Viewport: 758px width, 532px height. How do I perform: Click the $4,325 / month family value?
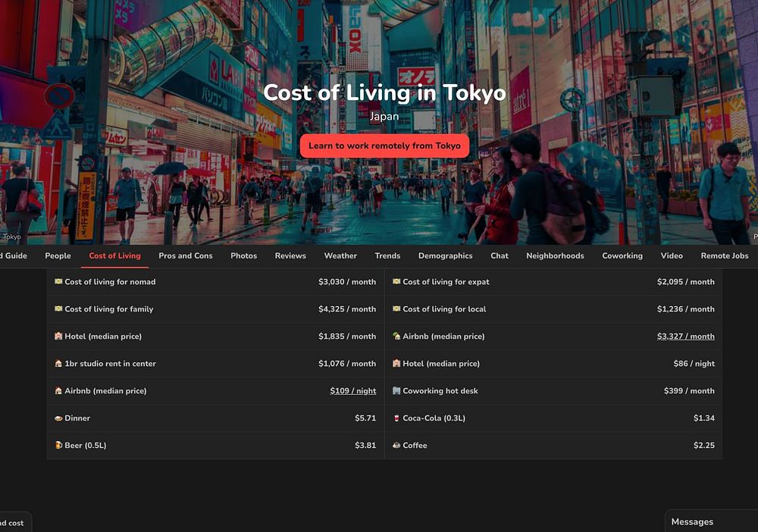tap(347, 308)
